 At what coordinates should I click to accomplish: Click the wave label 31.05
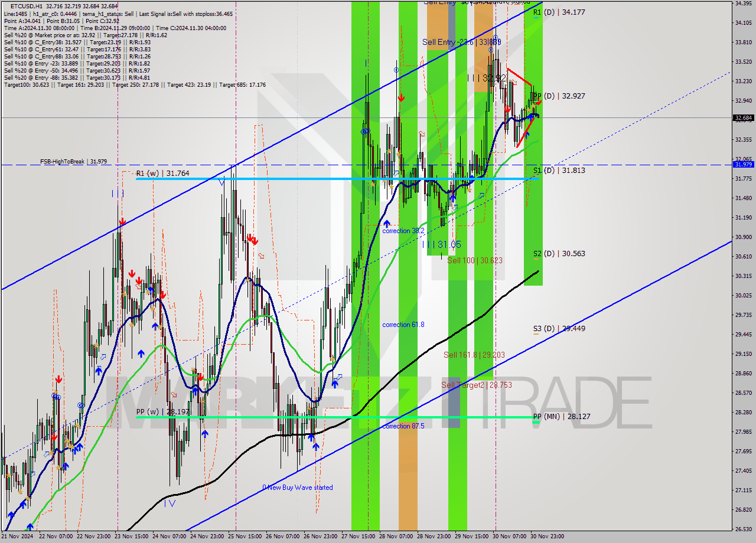(x=442, y=244)
